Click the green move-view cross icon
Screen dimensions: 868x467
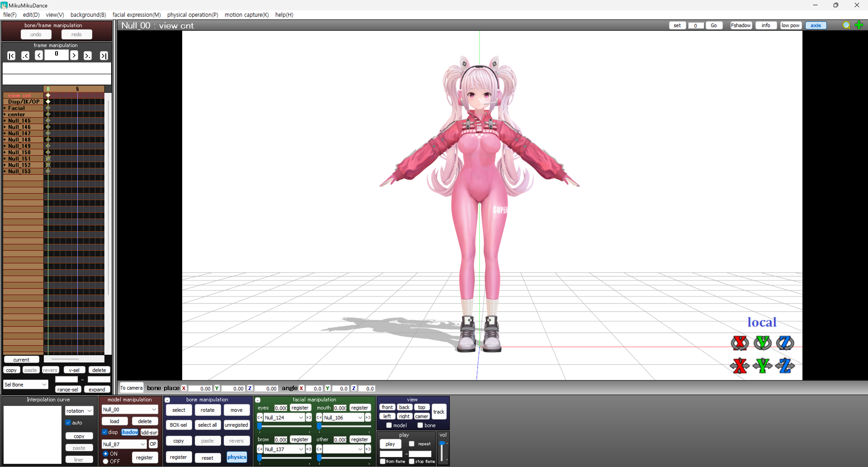pyautogui.click(x=859, y=25)
